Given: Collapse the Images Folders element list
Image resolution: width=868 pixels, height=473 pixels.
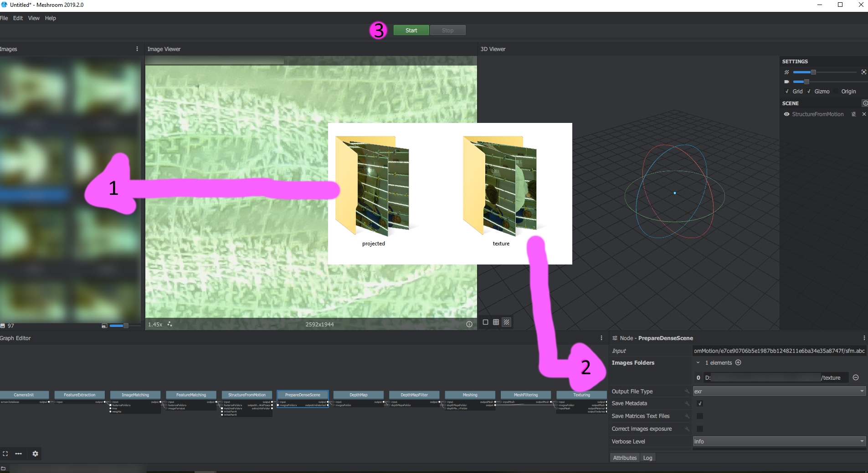Looking at the screenshot, I should point(698,363).
